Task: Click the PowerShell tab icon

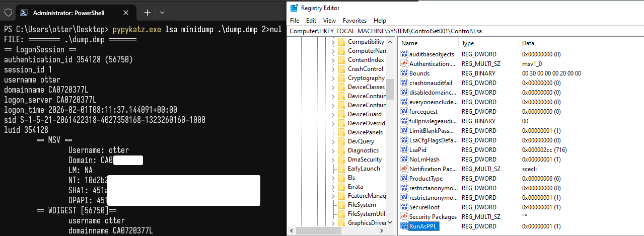Action: (23, 12)
